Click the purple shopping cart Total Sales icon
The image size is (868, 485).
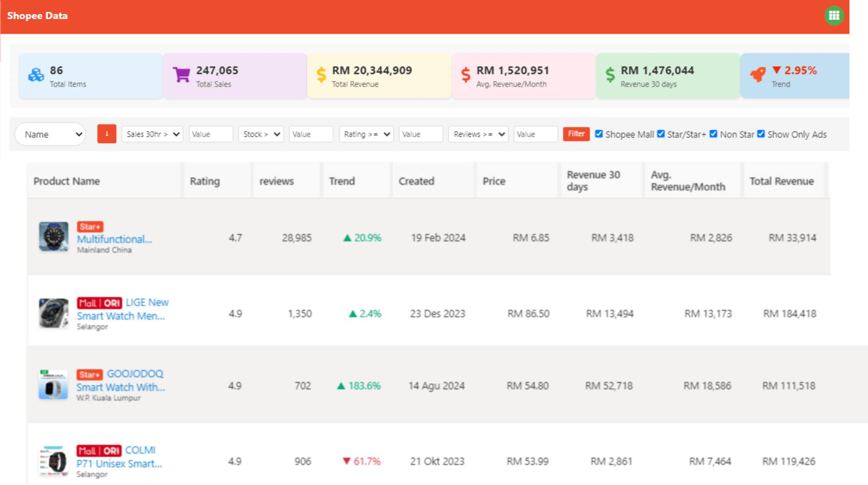click(181, 75)
